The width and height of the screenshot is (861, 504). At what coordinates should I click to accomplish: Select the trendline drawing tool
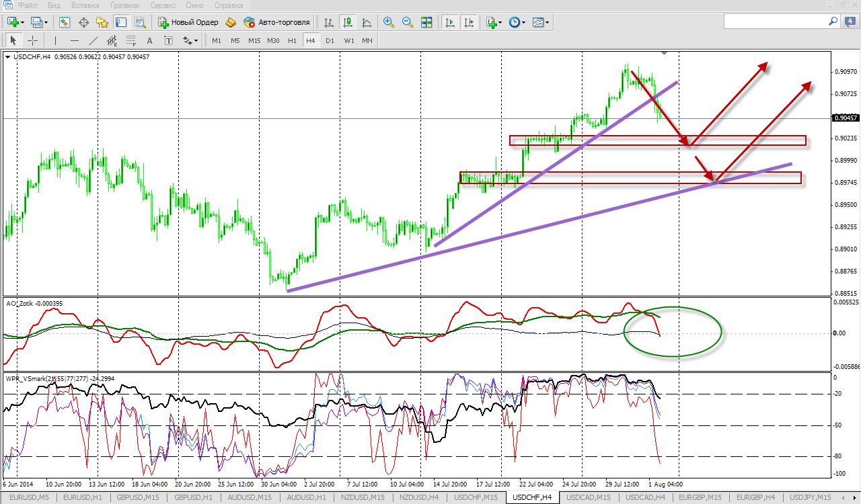[x=93, y=40]
